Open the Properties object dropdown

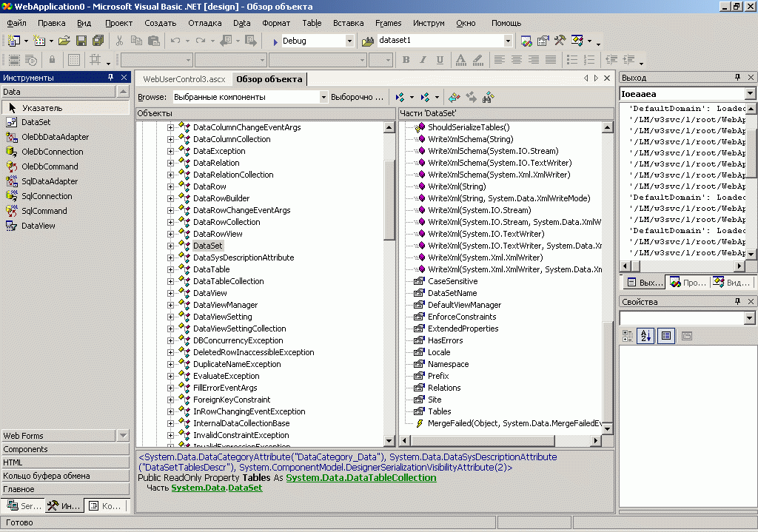pyautogui.click(x=749, y=318)
